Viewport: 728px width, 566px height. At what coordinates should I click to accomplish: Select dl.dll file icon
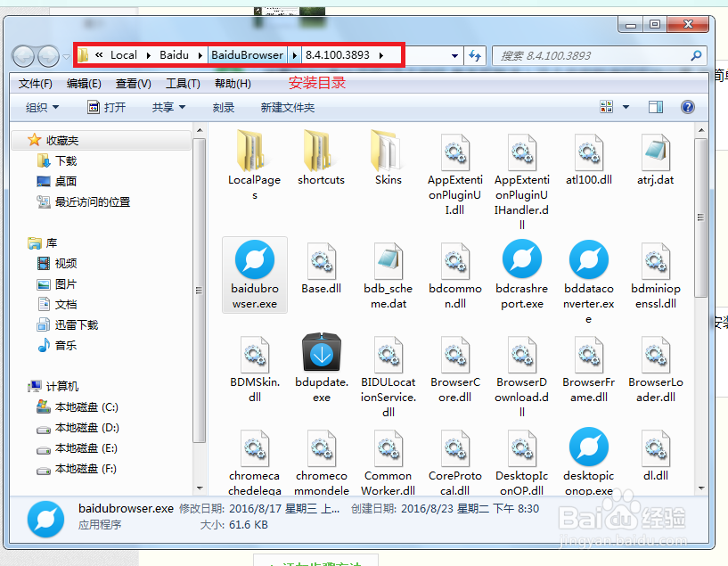(x=655, y=448)
